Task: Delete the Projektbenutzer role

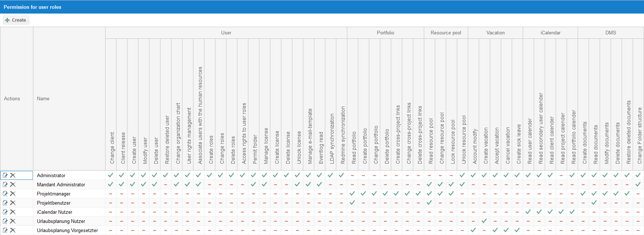Action: click(x=13, y=203)
